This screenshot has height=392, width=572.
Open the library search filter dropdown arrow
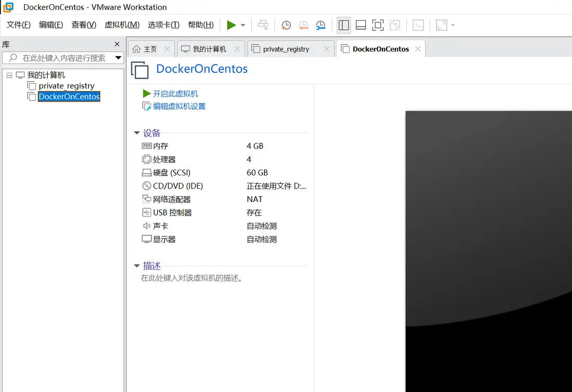tap(118, 58)
